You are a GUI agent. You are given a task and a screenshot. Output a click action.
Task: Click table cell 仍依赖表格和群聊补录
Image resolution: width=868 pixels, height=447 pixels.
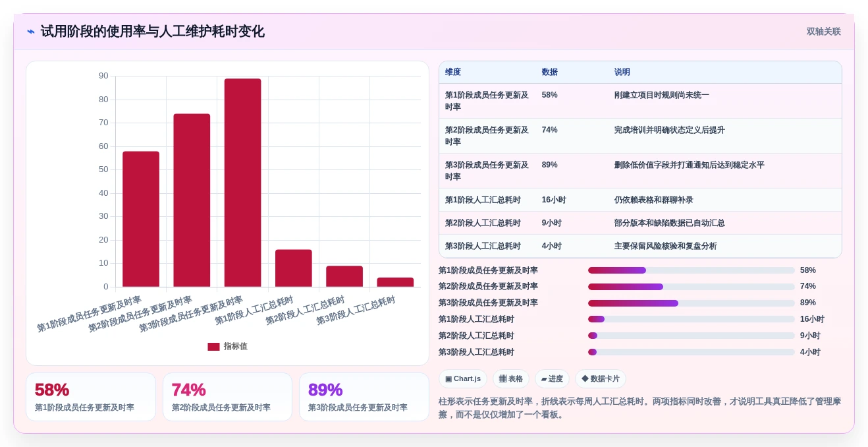pos(654,200)
